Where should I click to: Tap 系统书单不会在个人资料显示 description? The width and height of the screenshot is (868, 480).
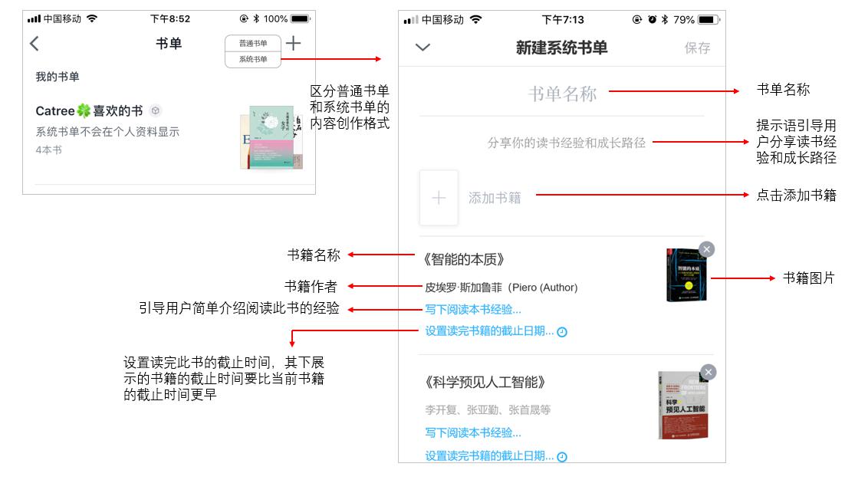107,132
